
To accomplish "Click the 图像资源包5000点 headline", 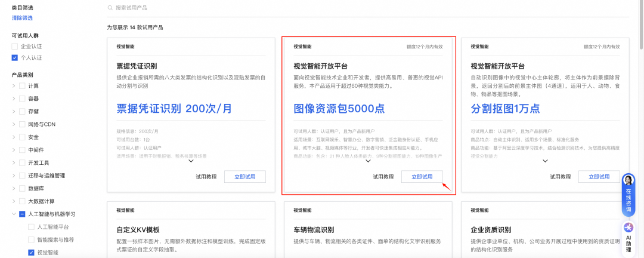I will click(339, 109).
